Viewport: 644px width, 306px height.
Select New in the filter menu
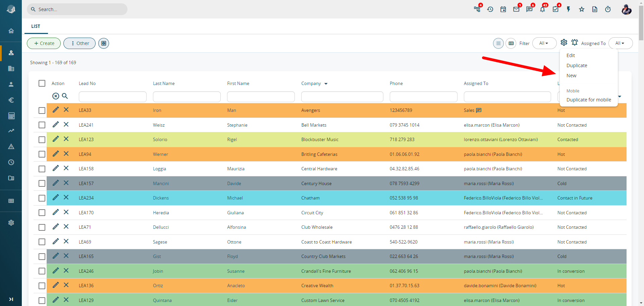click(x=571, y=76)
